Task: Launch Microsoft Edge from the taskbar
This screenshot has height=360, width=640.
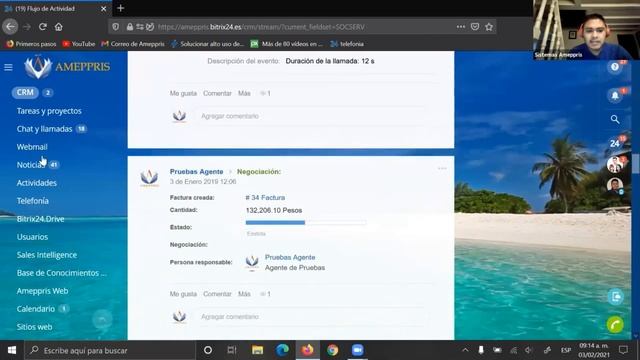Action: click(x=282, y=350)
